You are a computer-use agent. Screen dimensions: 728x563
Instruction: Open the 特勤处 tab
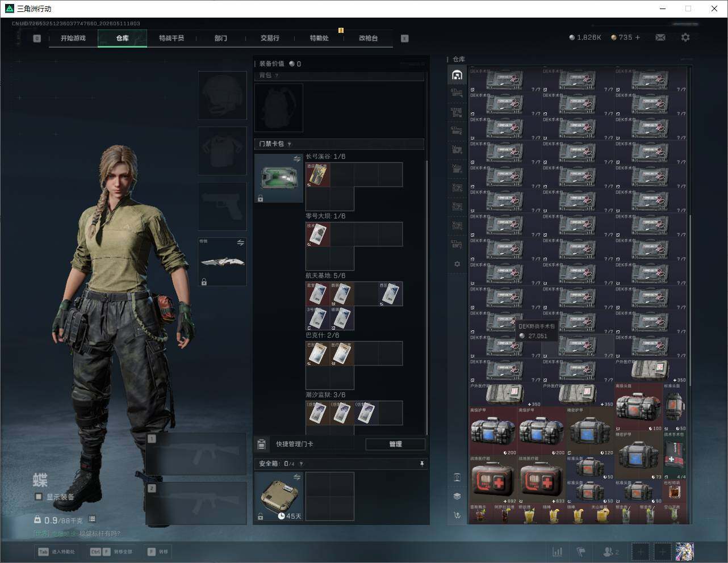(319, 38)
